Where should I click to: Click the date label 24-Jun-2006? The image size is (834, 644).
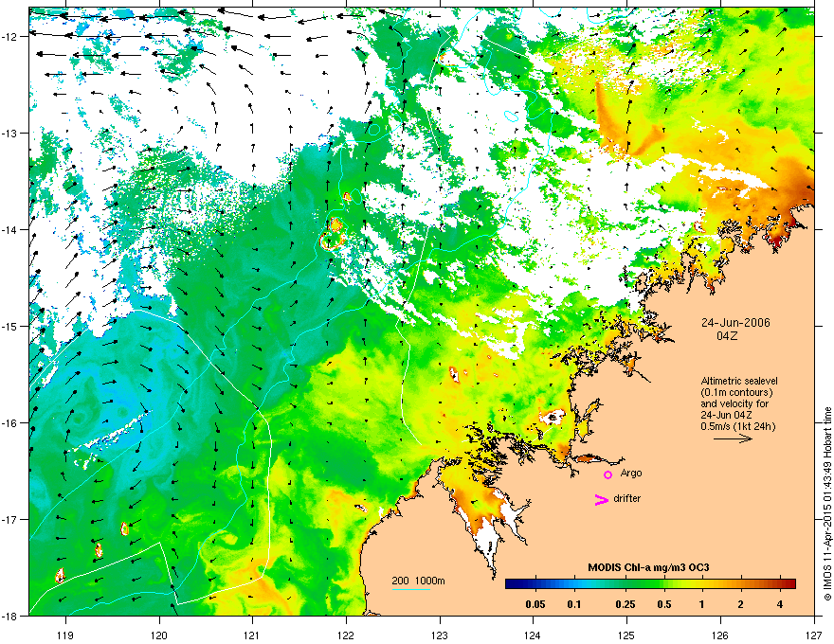point(735,323)
